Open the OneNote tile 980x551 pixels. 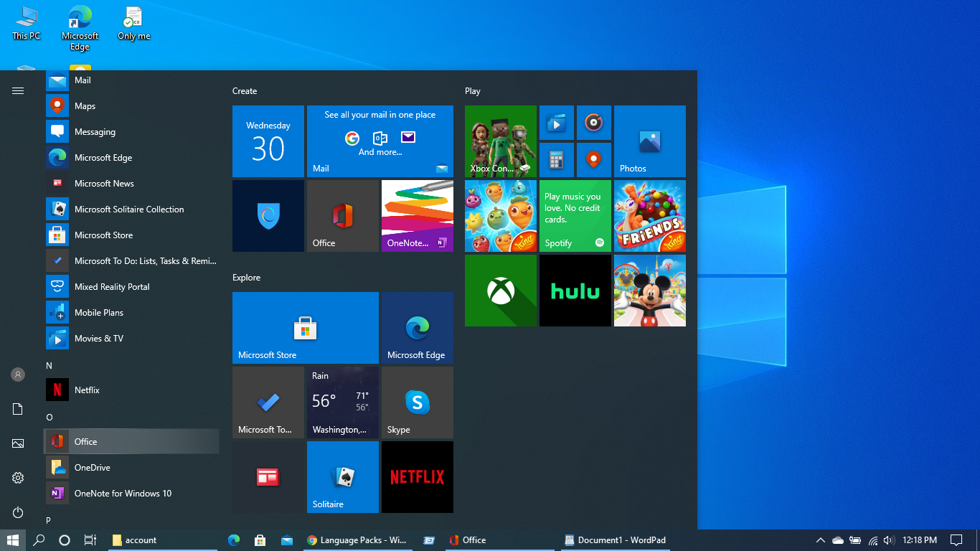418,216
